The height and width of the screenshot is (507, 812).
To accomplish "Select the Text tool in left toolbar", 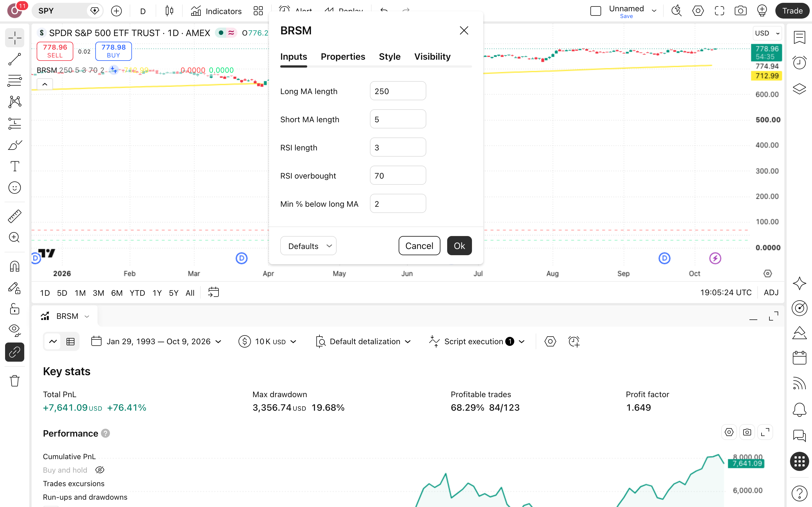I will pyautogui.click(x=14, y=166).
